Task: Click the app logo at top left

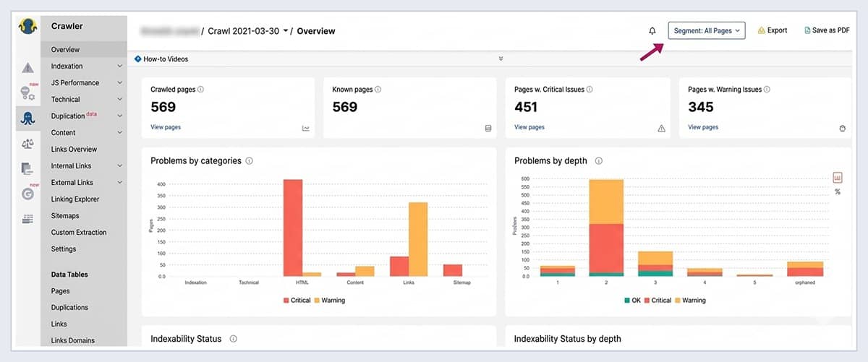Action: point(27,27)
